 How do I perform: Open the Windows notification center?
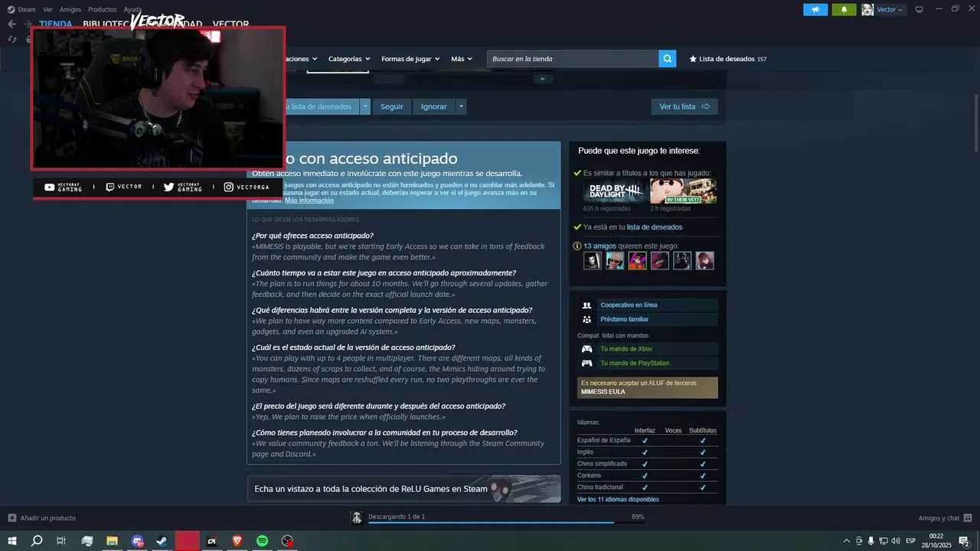point(964,541)
